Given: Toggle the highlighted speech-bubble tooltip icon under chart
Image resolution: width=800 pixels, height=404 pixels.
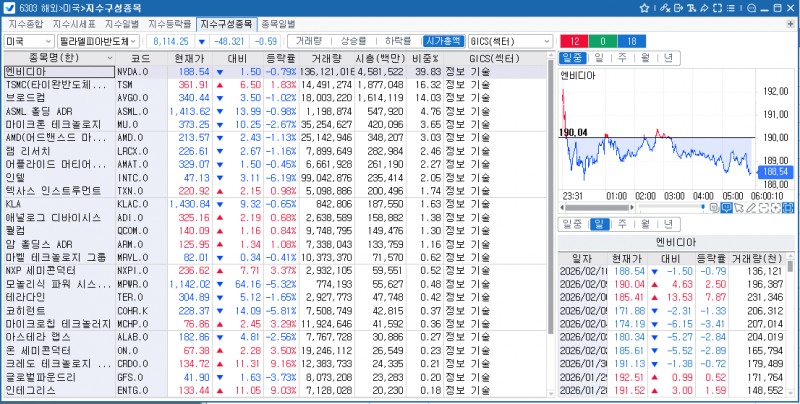Looking at the screenshot, I should click(x=726, y=208).
